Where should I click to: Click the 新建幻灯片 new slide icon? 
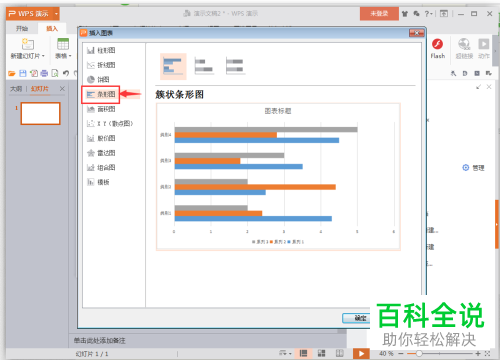pos(28,44)
